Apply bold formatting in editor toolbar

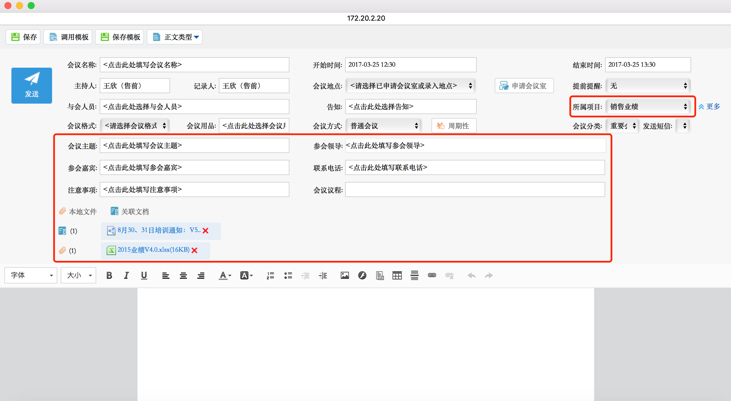[109, 276]
